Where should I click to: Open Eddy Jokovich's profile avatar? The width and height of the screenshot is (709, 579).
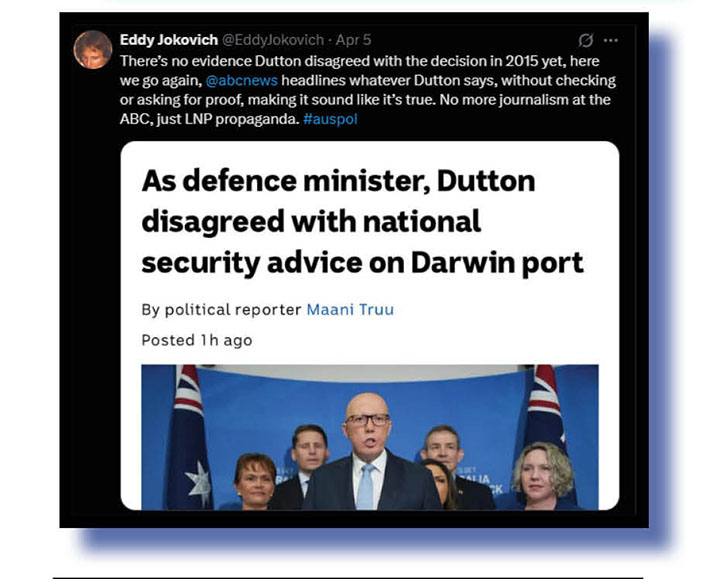click(x=93, y=50)
